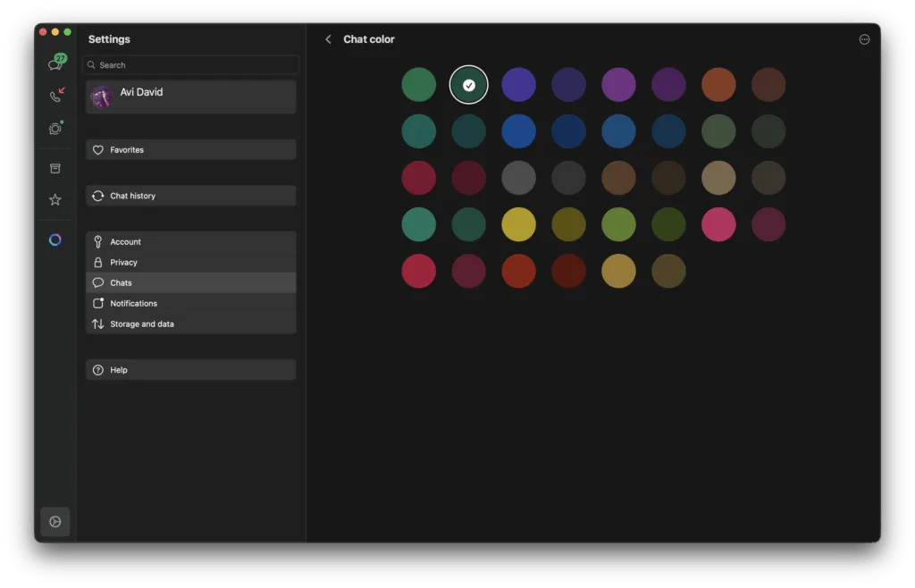Open the Chats tab with 27 badge
915x588 pixels.
[x=56, y=62]
